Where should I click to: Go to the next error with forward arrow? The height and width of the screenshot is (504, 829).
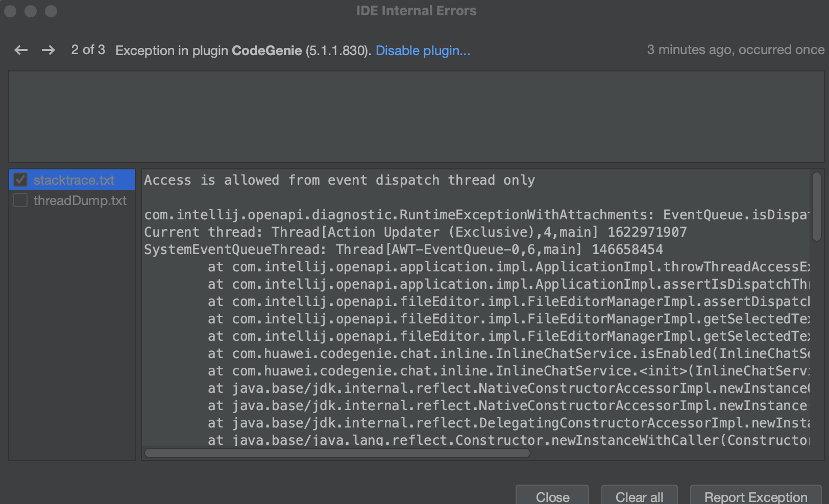[x=48, y=50]
